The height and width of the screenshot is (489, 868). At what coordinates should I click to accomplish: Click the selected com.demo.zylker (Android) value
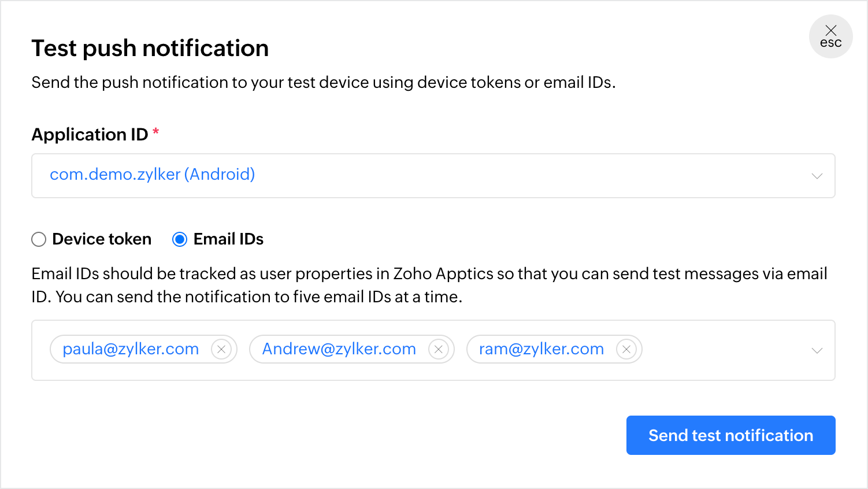153,175
